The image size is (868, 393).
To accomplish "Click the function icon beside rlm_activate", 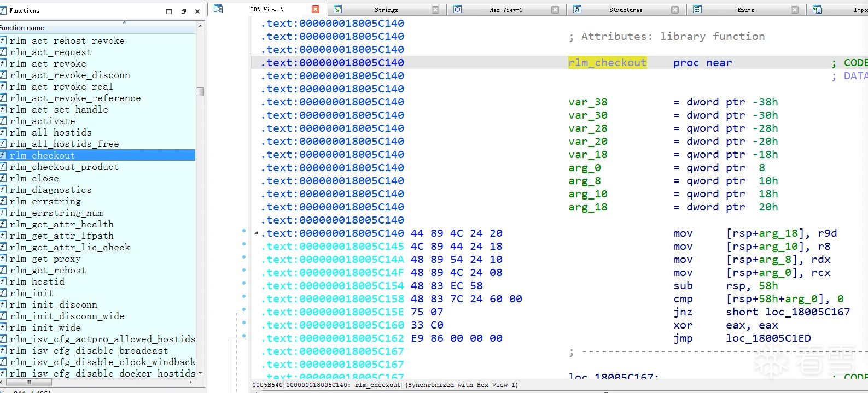I will click(x=3, y=121).
